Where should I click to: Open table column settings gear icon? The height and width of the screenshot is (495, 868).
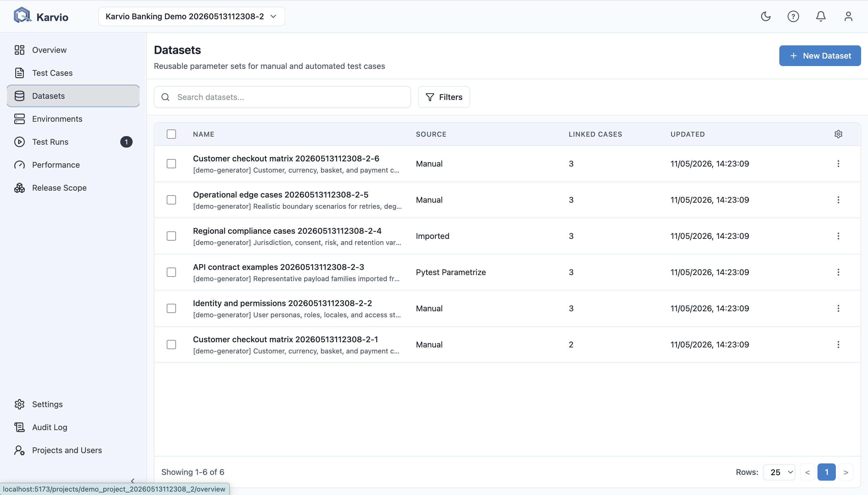pos(838,134)
